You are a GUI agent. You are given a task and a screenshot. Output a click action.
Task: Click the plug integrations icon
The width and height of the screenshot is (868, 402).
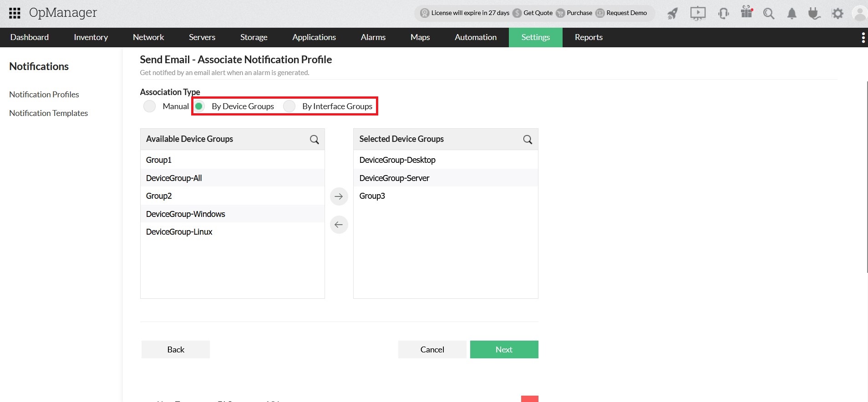point(814,13)
